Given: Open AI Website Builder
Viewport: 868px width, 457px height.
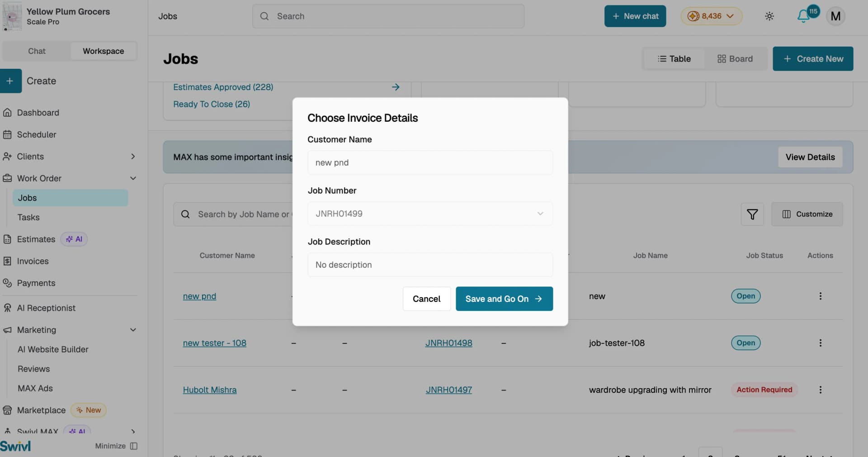Looking at the screenshot, I should 53,349.
